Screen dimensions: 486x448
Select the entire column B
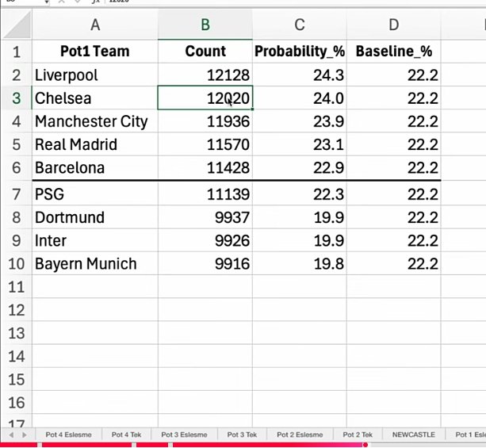tap(205, 25)
